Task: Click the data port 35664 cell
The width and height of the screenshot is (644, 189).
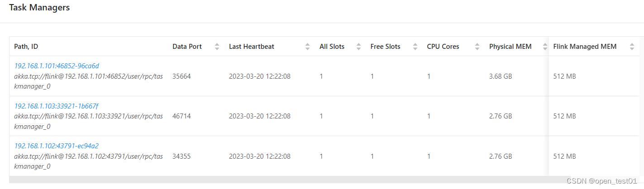Action: click(x=181, y=76)
